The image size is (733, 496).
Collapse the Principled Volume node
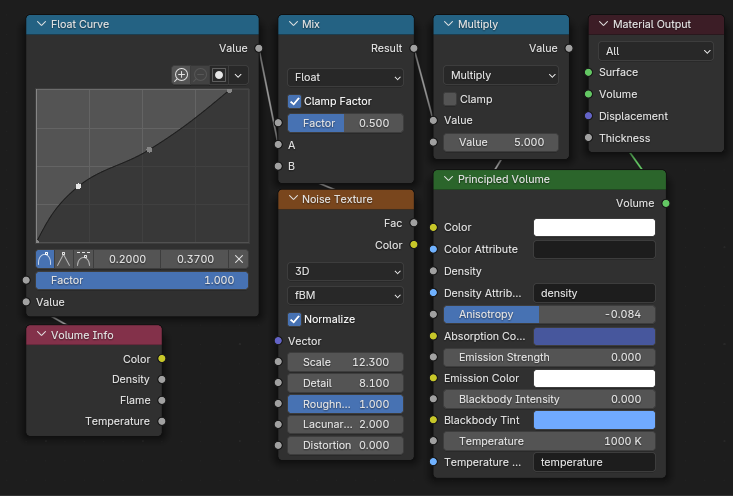(448, 179)
